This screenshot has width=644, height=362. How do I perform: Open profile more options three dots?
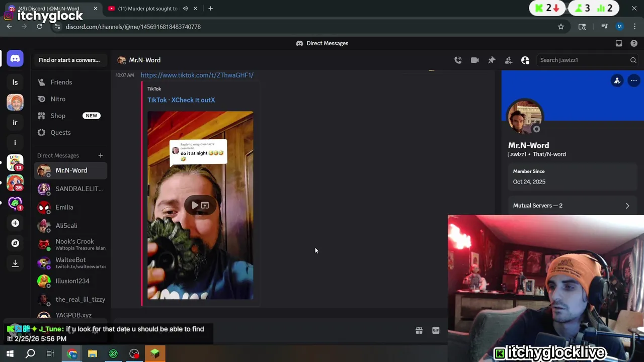point(634,80)
